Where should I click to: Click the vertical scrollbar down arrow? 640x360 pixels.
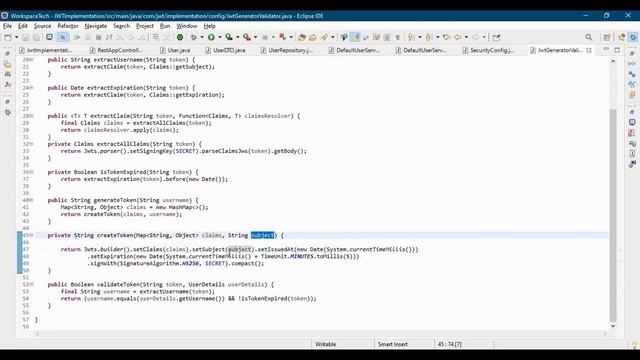click(x=613, y=326)
